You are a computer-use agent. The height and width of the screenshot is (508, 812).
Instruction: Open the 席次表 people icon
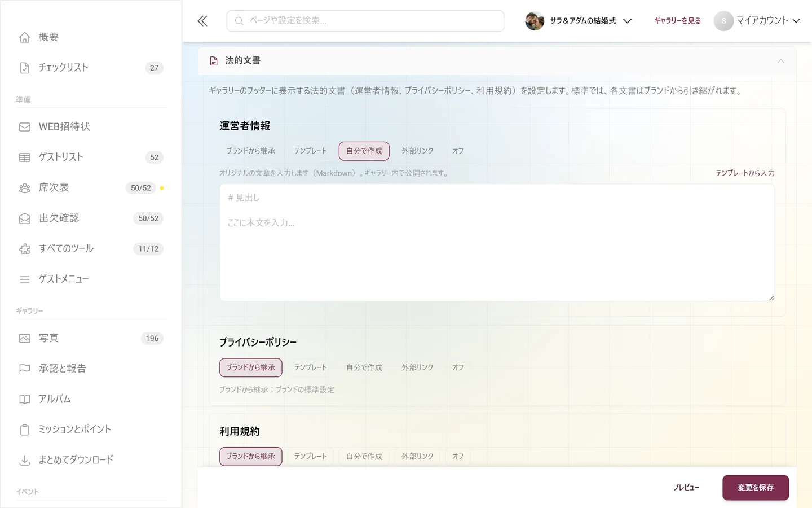point(25,188)
